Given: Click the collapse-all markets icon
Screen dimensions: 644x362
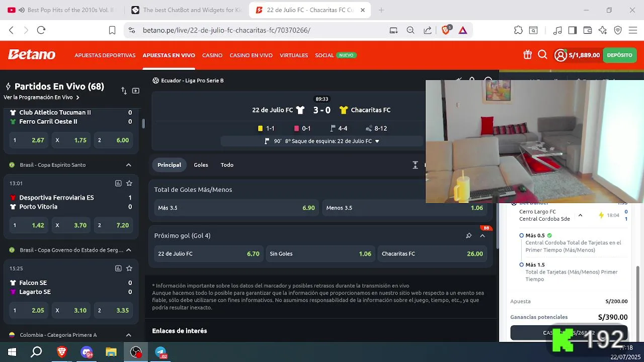Looking at the screenshot, I should pyautogui.click(x=415, y=165).
